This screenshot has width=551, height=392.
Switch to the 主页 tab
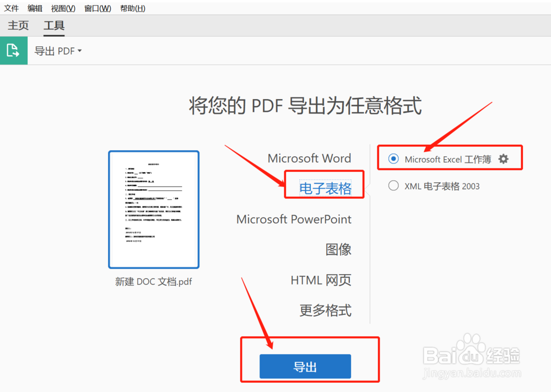tap(18, 25)
